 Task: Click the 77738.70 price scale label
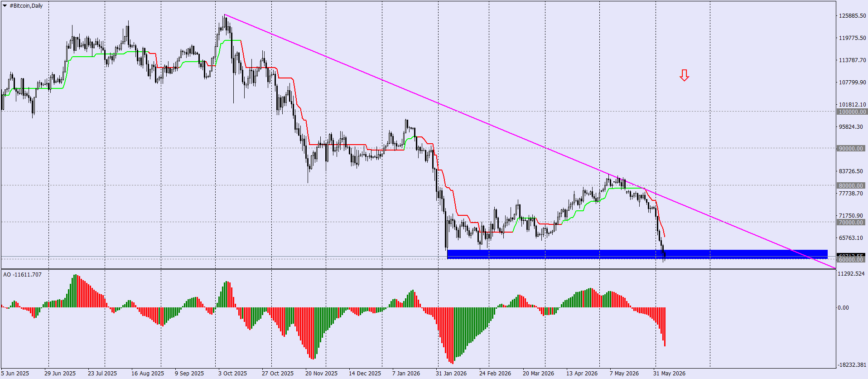click(x=851, y=194)
